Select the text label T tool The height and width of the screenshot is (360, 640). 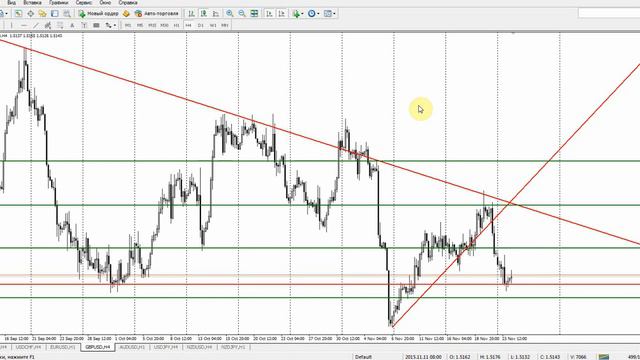84,25
